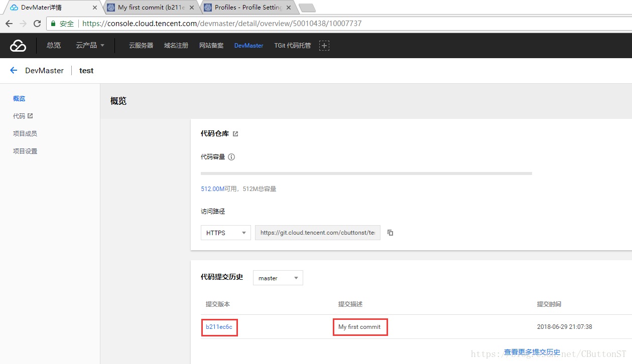
Task: Open 云服务器 from the top bar
Action: pos(141,46)
